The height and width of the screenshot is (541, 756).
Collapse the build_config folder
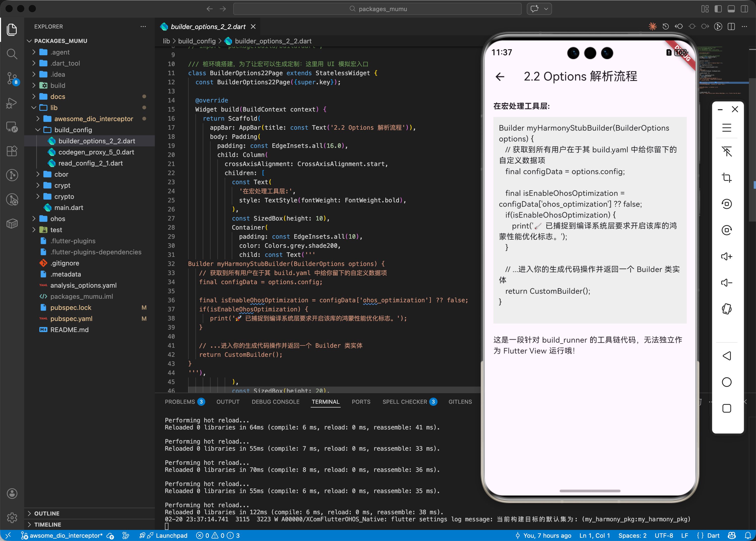73,130
